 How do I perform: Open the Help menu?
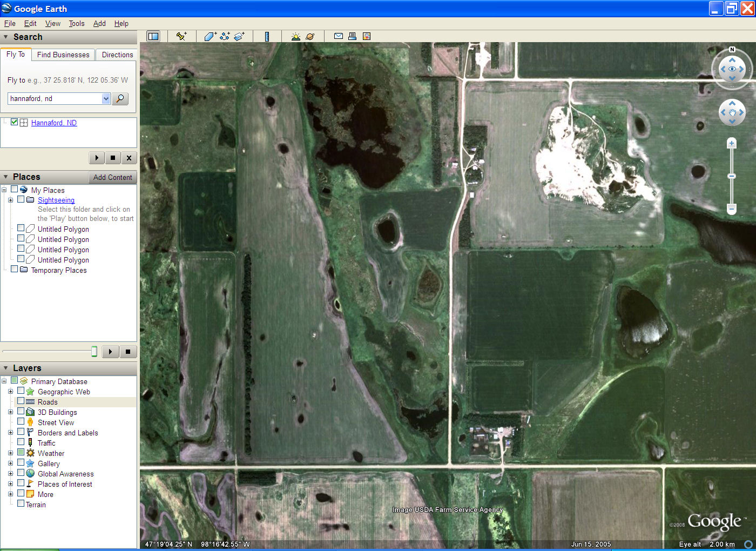tap(122, 23)
